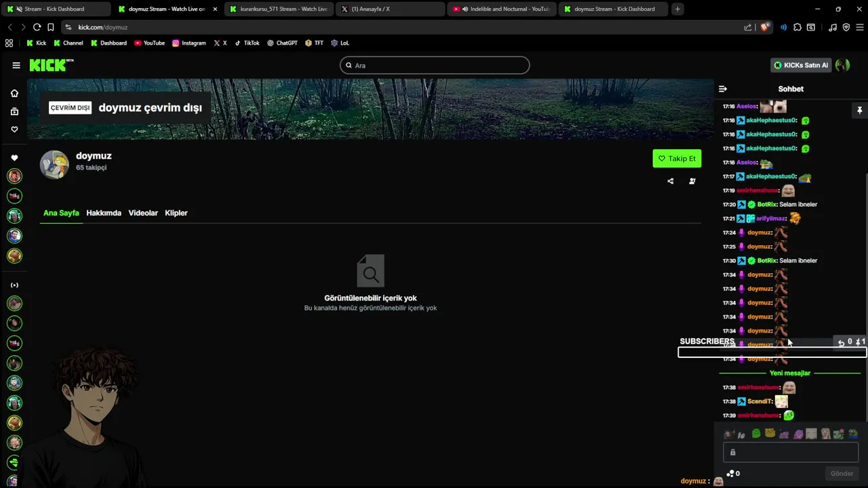
Task: Click the ÇEVRİM DIŞI offline badge
Action: pos(70,108)
